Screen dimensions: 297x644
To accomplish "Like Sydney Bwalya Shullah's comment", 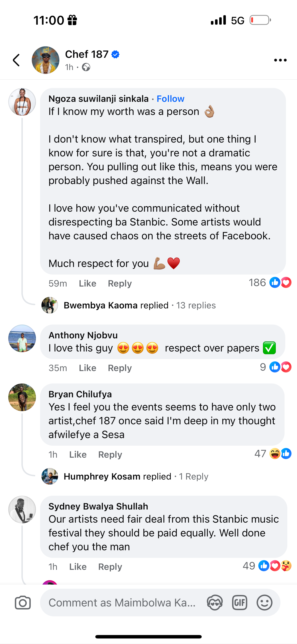I will point(78,567).
